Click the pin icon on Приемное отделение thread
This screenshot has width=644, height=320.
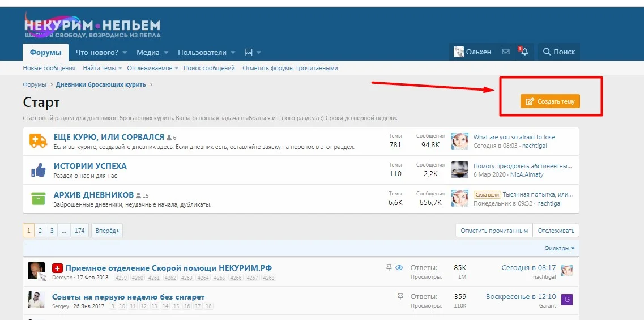click(389, 267)
